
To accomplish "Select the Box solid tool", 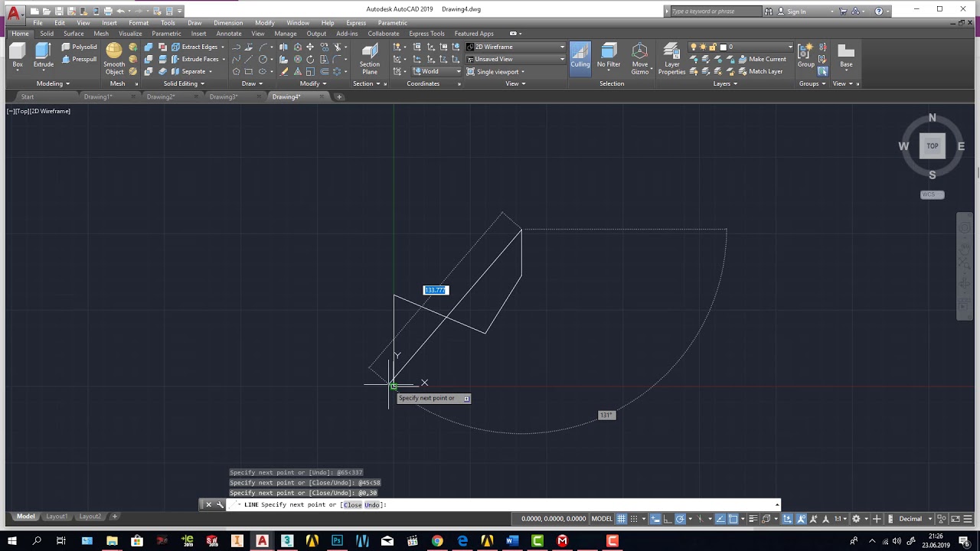I will click(18, 57).
